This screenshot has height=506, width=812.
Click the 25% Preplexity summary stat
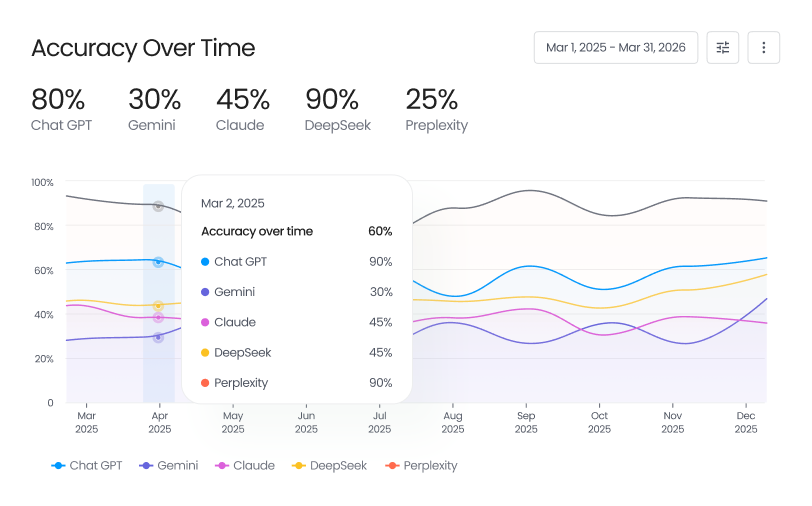437,110
